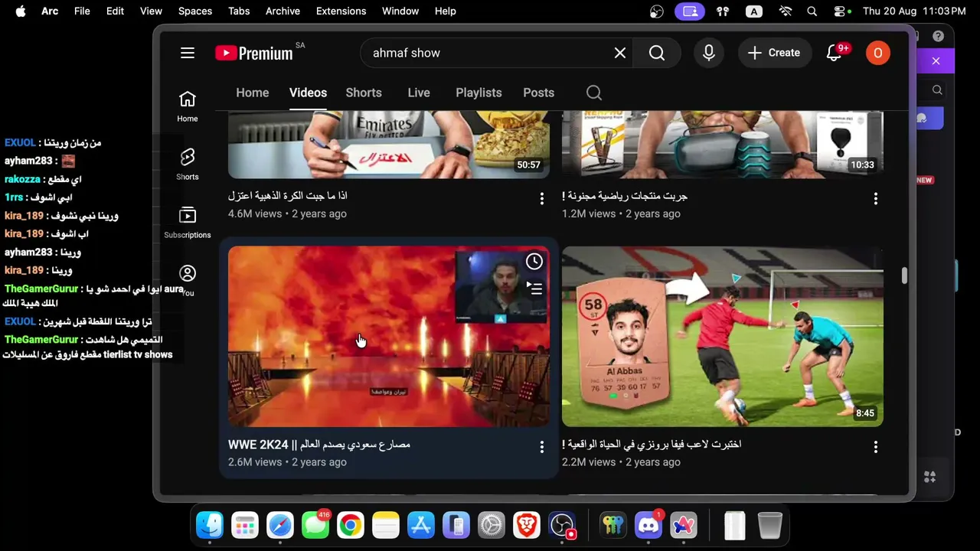The image size is (980, 551).
Task: Play the Al Abbas bronze card video
Action: pyautogui.click(x=723, y=336)
